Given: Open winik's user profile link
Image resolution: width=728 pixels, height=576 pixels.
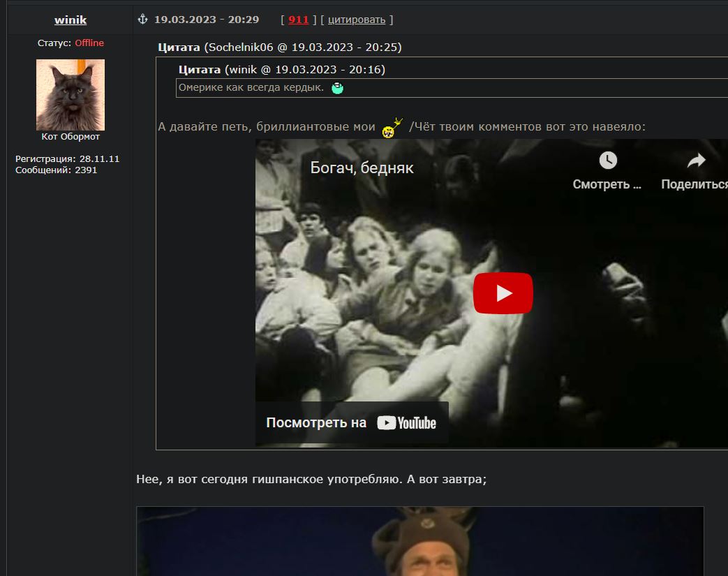Looking at the screenshot, I should (70, 20).
